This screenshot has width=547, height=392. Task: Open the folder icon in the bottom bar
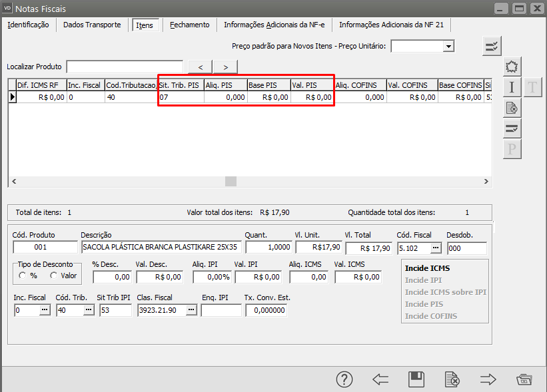coord(524,379)
